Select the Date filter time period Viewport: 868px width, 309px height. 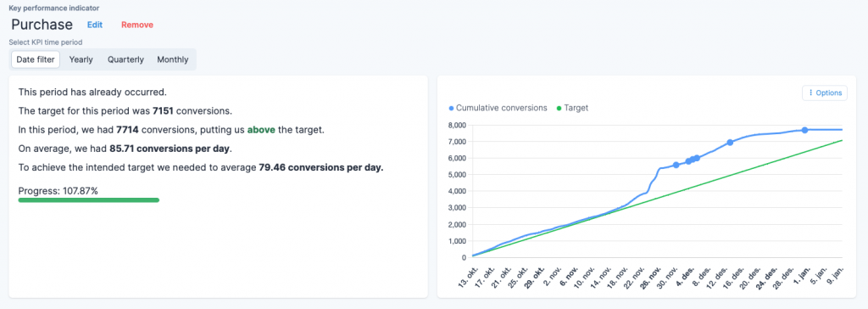click(36, 59)
